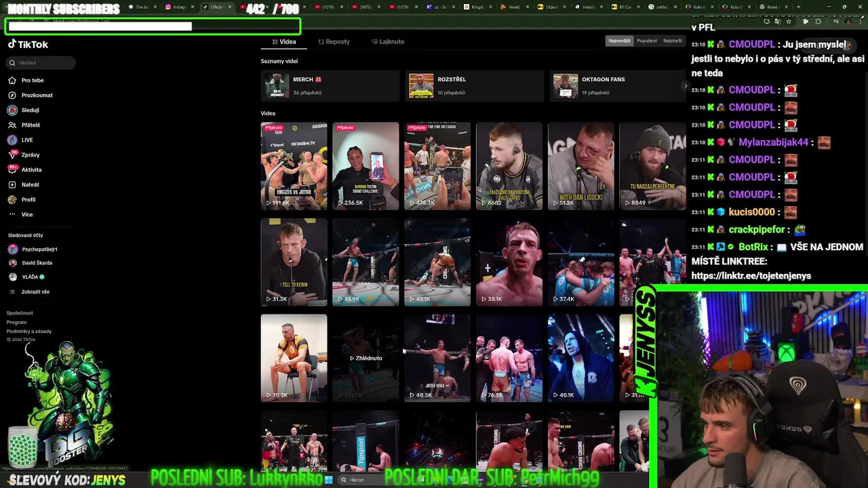The height and width of the screenshot is (488, 868).
Task: Open video with 51.2K views
Action: click(x=581, y=165)
